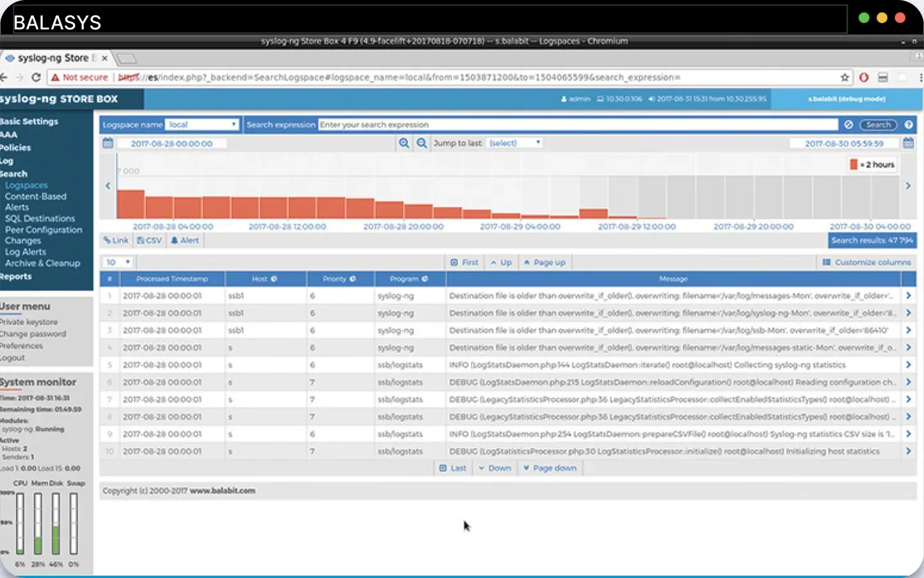Open the start date calendar picker
Viewport: 924px width, 578px height.
coord(108,143)
